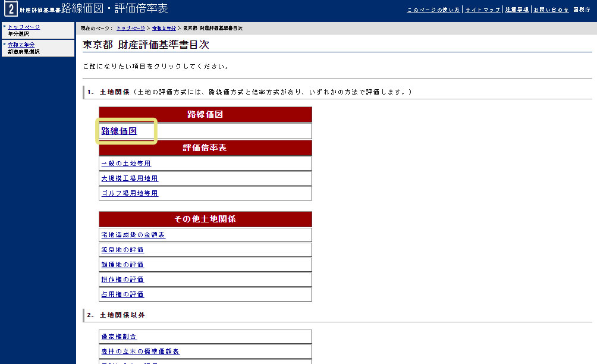The image size is (597, 364).
Task: Click 令和２年分 in breadcrumb trail
Action: click(x=164, y=29)
